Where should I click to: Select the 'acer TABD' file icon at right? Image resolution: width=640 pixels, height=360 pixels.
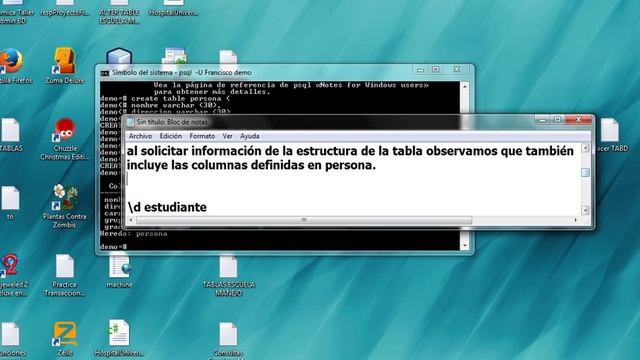click(x=610, y=130)
